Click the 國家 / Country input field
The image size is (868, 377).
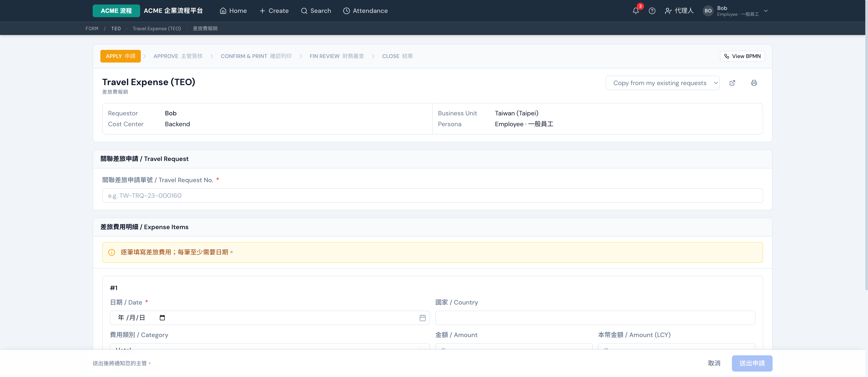595,318
